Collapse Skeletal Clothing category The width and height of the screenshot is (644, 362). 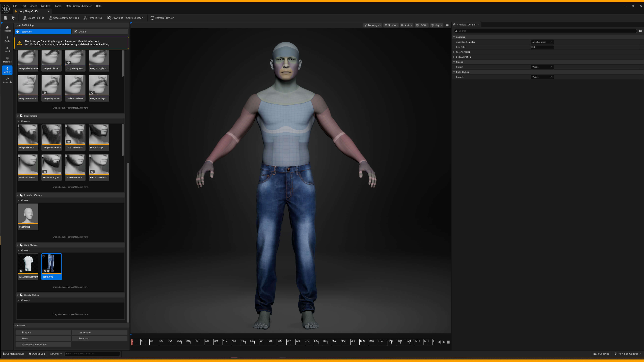(x=18, y=295)
